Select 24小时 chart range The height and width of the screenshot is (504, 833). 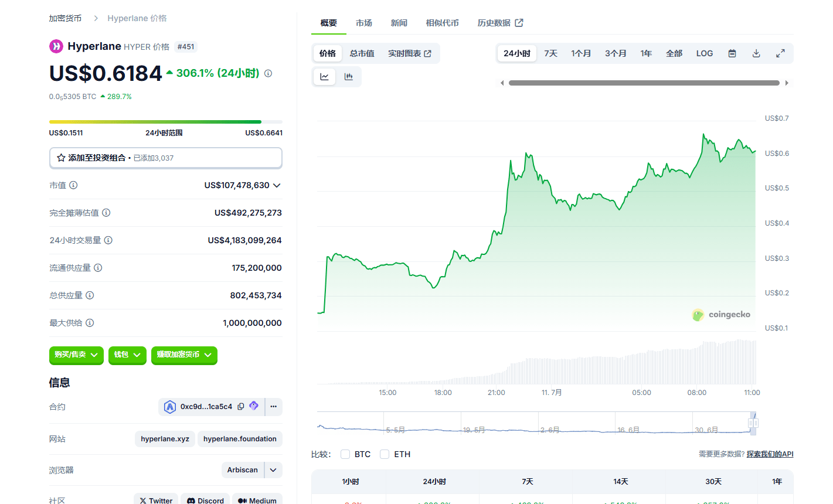(517, 53)
